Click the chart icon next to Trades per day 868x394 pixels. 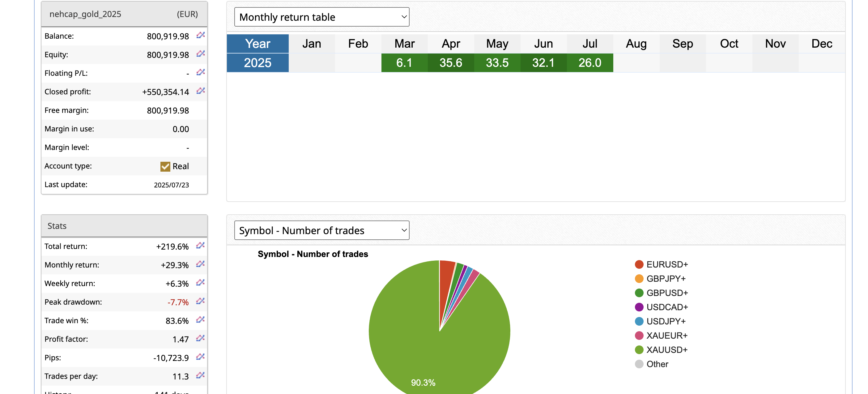(x=201, y=375)
